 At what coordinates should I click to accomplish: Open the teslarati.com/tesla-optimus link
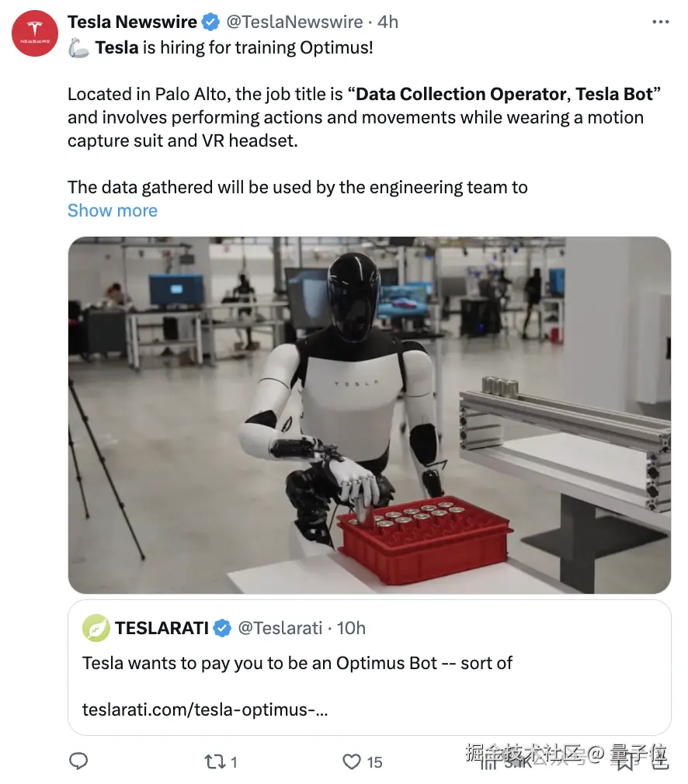pos(205,709)
